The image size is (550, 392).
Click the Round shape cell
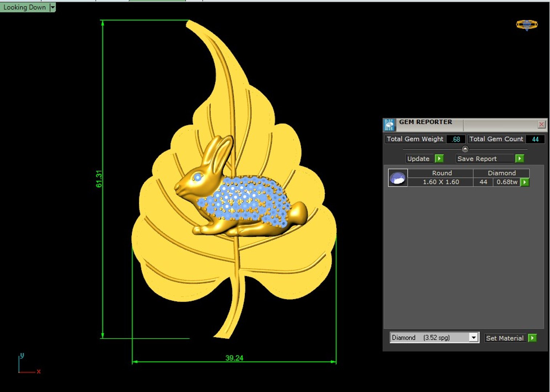pyautogui.click(x=441, y=173)
